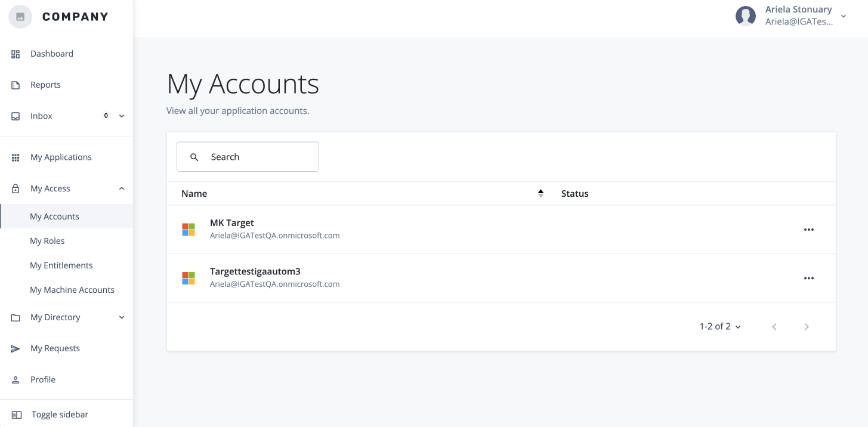Select My Roles in the sidebar
The image size is (868, 427).
pos(47,240)
